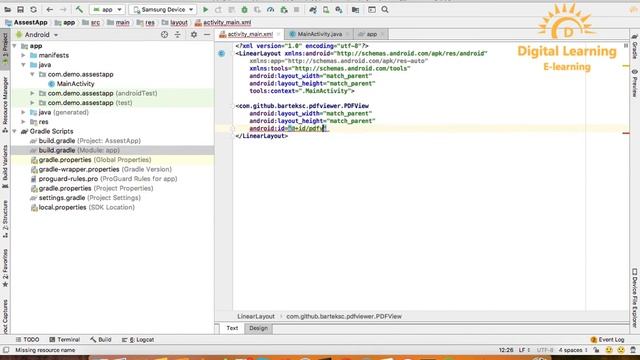Run the app with green play button
The image size is (640, 360).
click(x=206, y=9)
